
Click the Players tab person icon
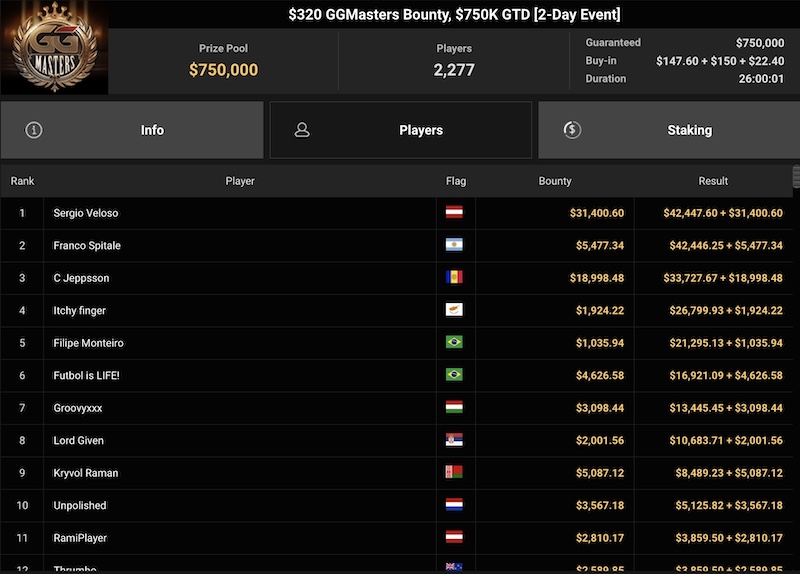coord(302,130)
